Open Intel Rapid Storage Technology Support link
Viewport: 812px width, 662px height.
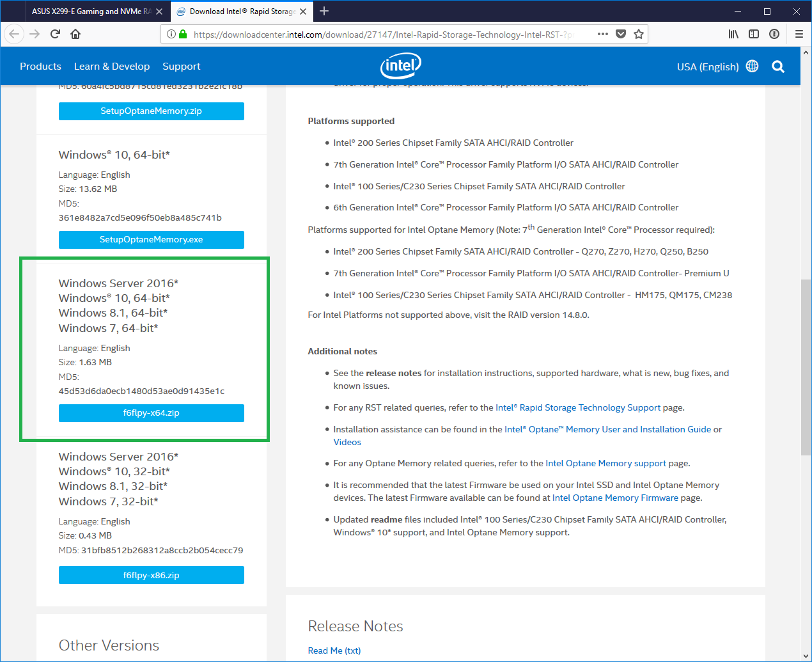pos(578,407)
